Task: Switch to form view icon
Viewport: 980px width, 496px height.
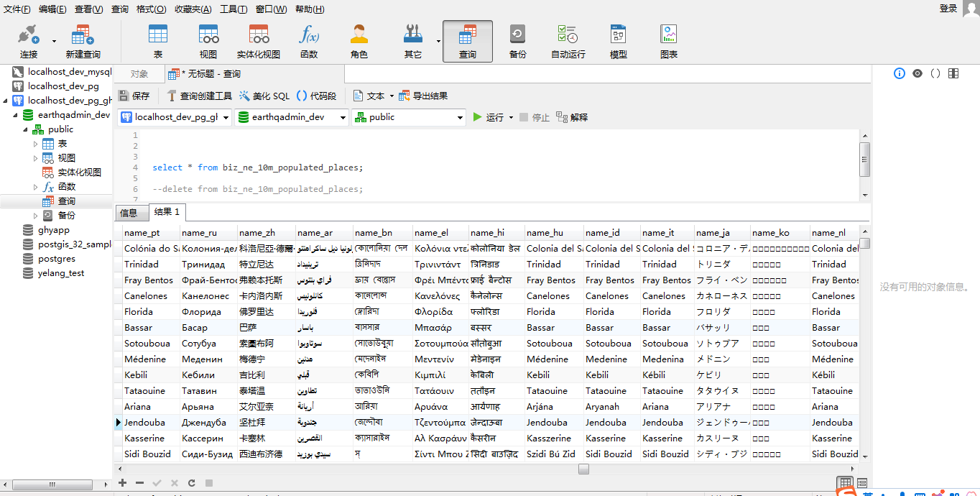Action: click(862, 483)
